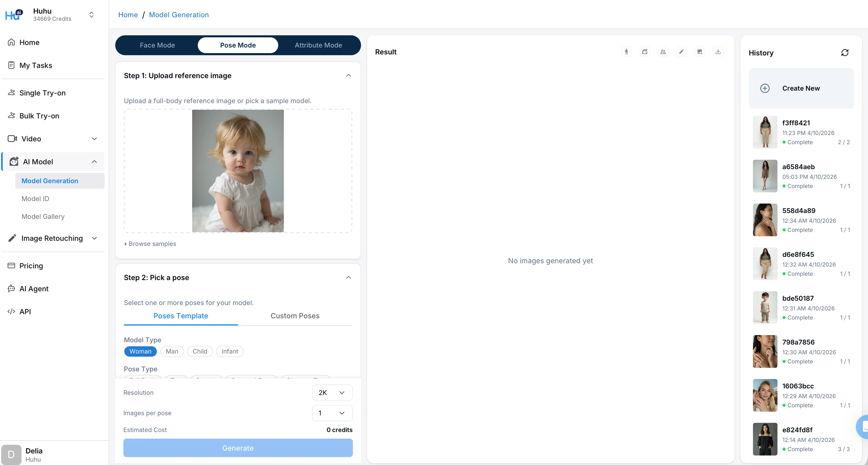Click the pencil edit icon in Result toolbar
Screen dimensions: 868x465
point(681,52)
